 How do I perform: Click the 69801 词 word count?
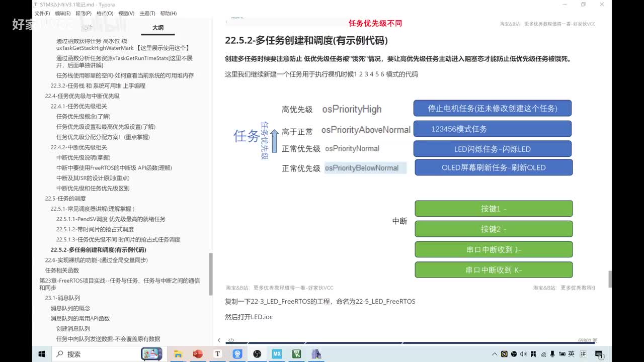click(588, 340)
